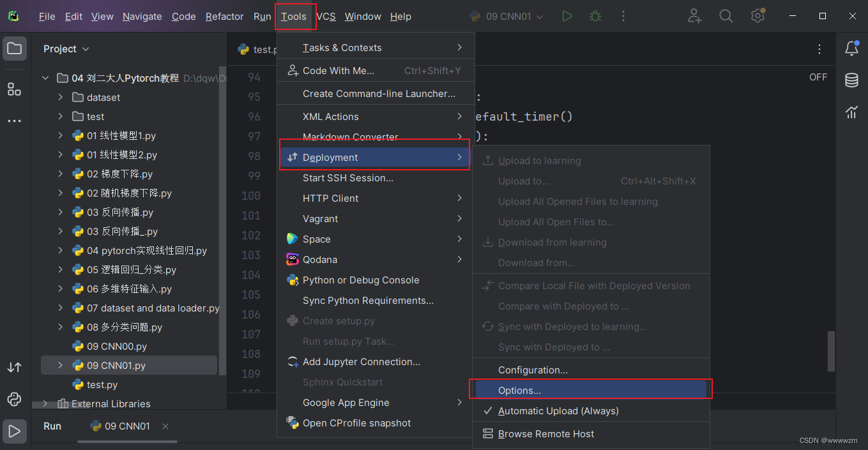Open more run actions vertical dots
The height and width of the screenshot is (450, 868).
coord(623,17)
